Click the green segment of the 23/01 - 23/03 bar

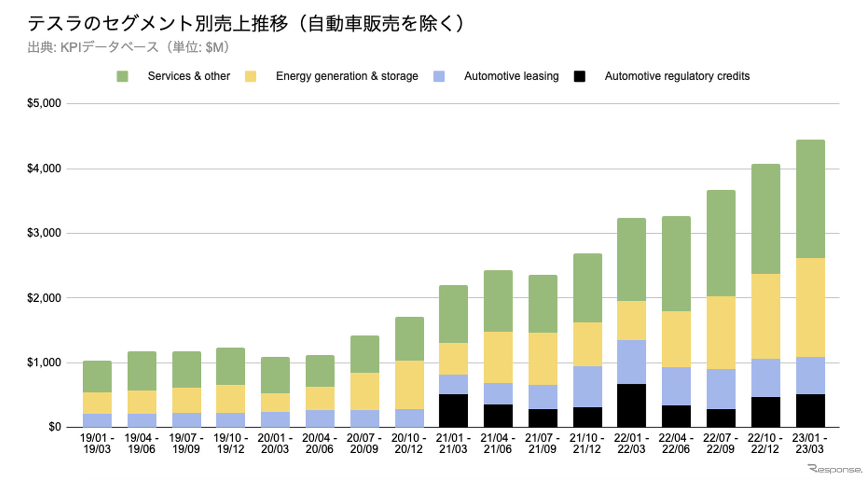pyautogui.click(x=810, y=199)
